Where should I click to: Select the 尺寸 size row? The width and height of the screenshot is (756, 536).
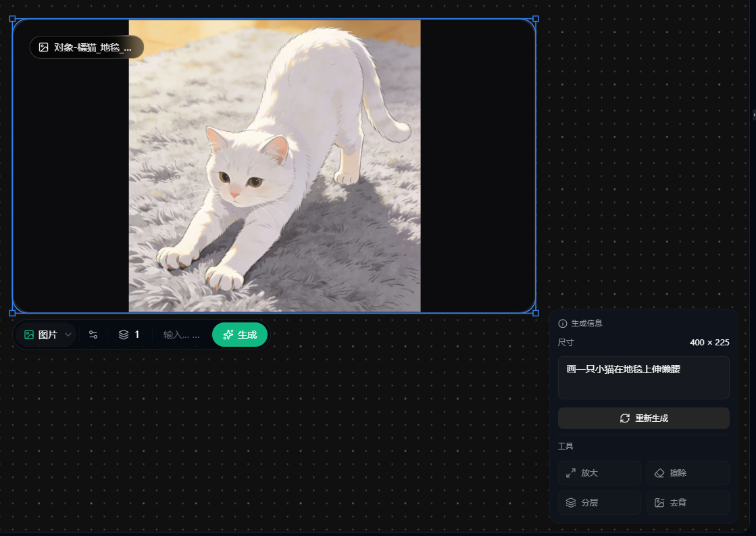pos(643,343)
